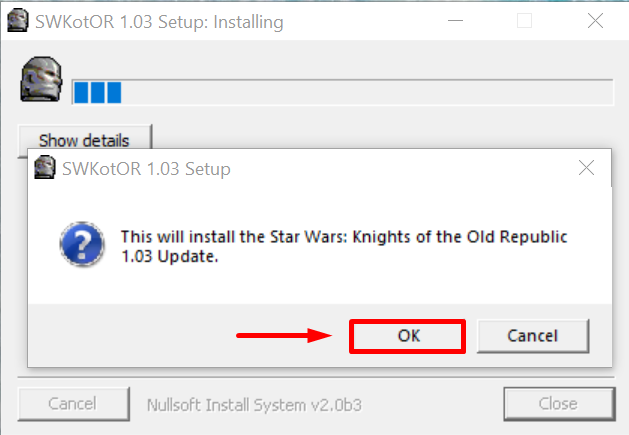Expand installation log with Show details
Screen dimensions: 629x435
(x=84, y=140)
